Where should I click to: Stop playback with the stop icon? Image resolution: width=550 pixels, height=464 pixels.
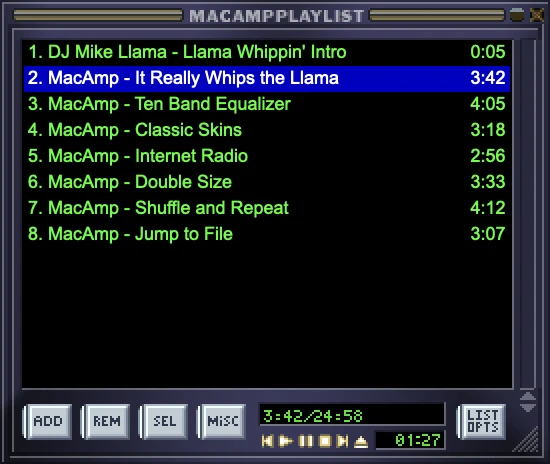(324, 441)
